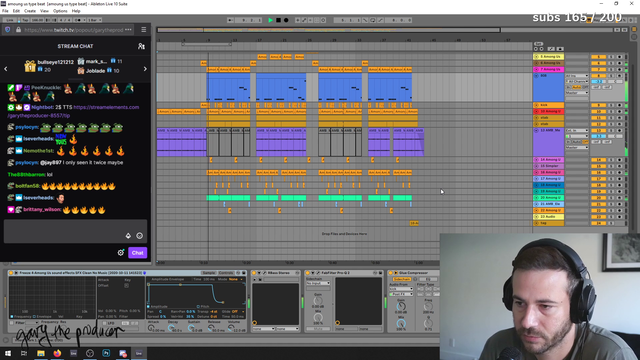Open the browser hamburger menu
Image resolution: width=640 pixels, height=360 pixels.
click(144, 30)
